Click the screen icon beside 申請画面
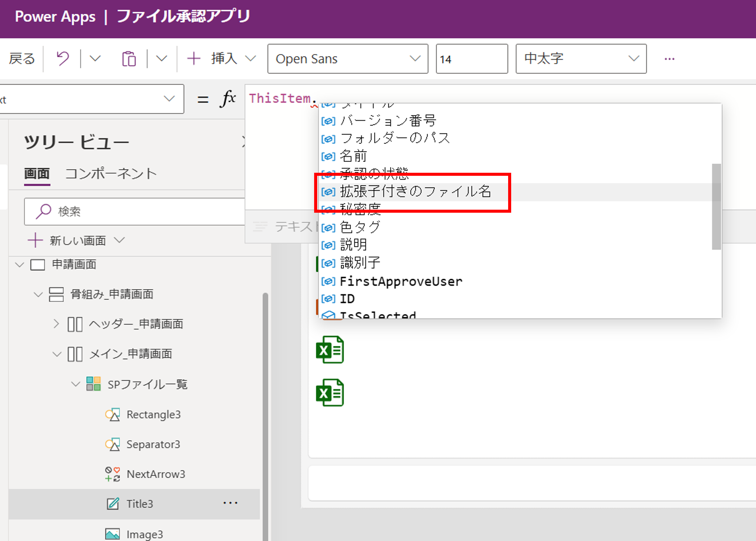This screenshot has width=756, height=541. coord(38,265)
